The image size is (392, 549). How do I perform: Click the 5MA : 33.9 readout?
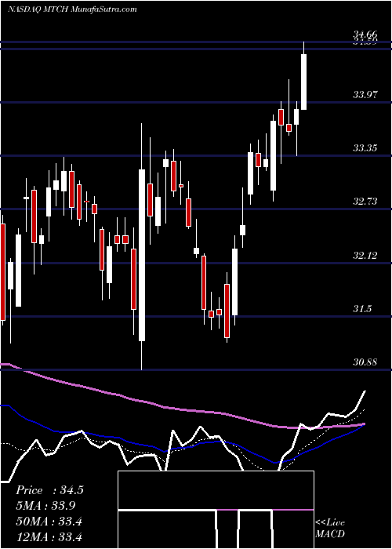pyautogui.click(x=45, y=506)
